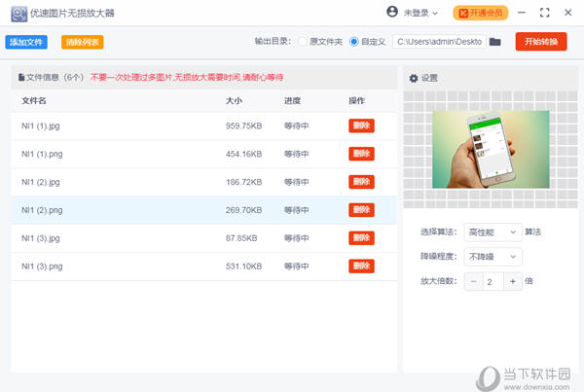Image resolution: width=584 pixels, height=392 pixels.
Task: Delete the NI1 (1).png row
Action: click(x=361, y=154)
